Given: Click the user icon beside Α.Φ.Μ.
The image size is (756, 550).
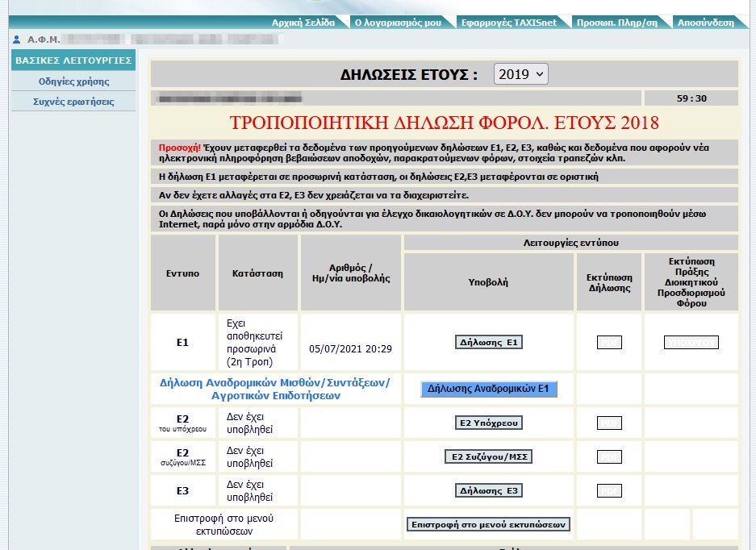Looking at the screenshot, I should tap(17, 40).
